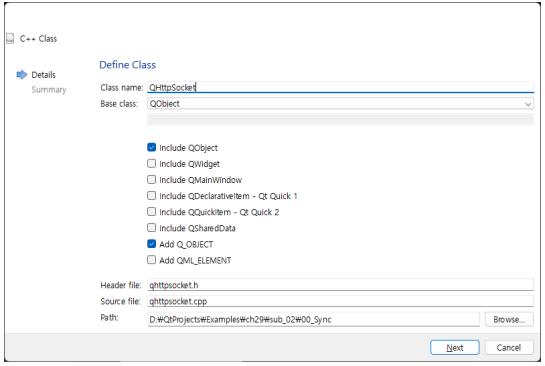Cancel the C++ Class wizard
The image size is (545, 366).
(x=509, y=347)
